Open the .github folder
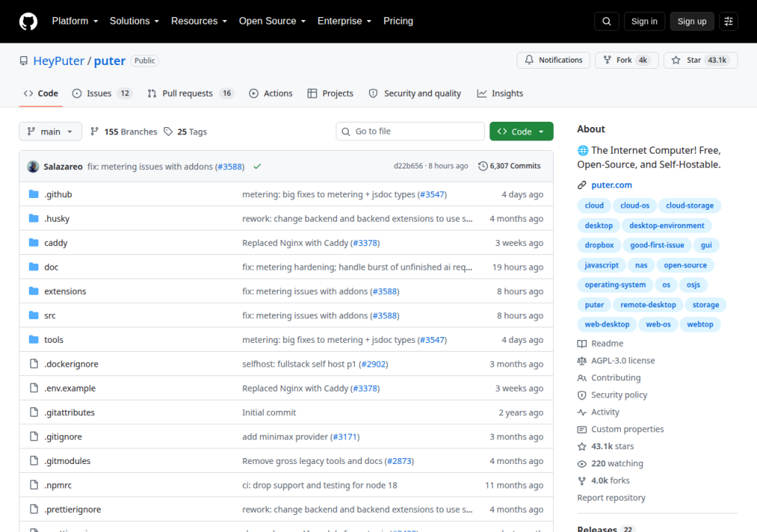Screen dimensions: 757x532 (x=58, y=194)
